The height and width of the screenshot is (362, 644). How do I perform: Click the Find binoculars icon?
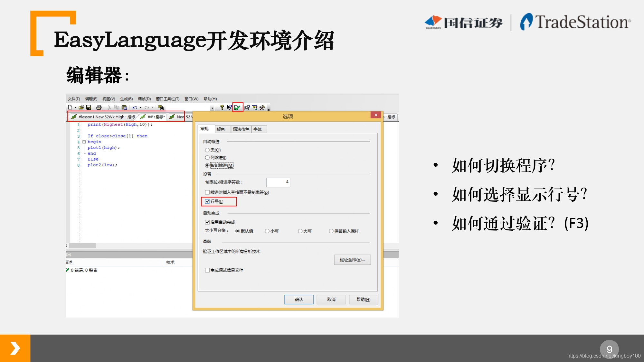[x=161, y=107]
